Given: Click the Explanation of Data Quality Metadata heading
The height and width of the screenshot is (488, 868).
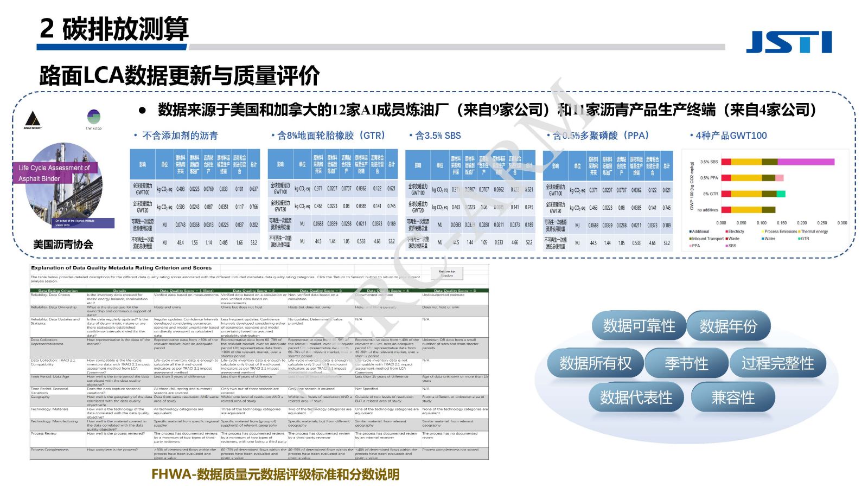Looking at the screenshot, I should (121, 268).
